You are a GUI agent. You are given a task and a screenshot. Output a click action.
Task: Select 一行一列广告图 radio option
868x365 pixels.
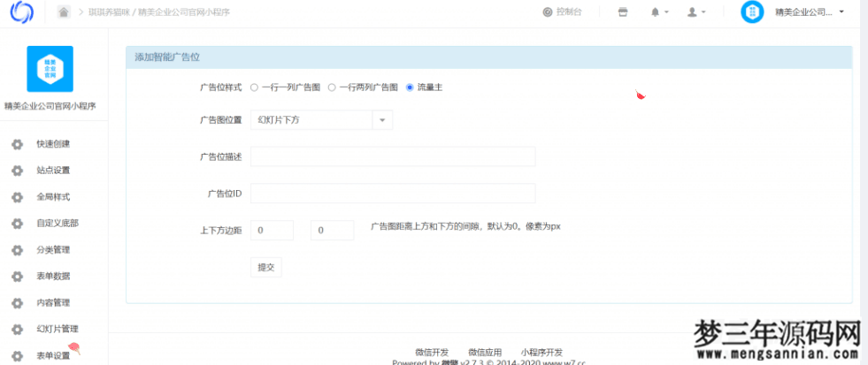pos(254,87)
